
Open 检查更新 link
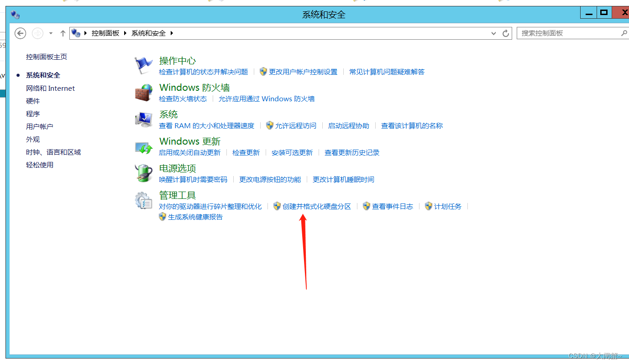[x=246, y=153]
